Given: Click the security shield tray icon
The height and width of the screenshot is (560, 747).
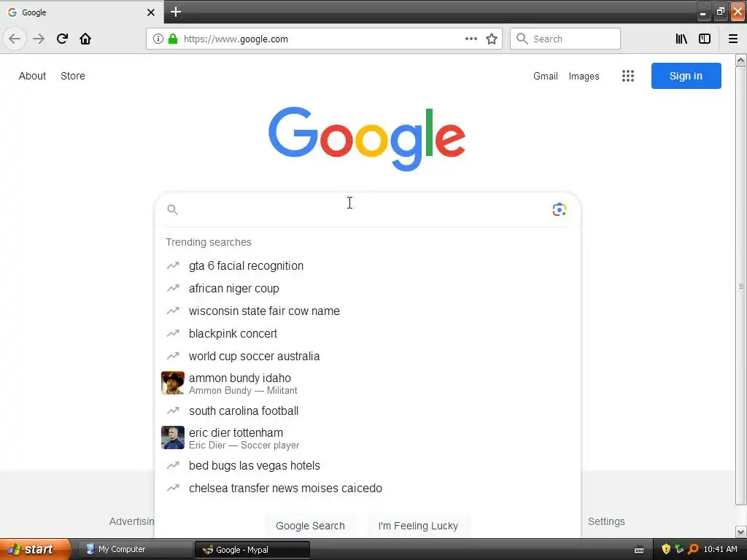Looking at the screenshot, I should tap(666, 549).
